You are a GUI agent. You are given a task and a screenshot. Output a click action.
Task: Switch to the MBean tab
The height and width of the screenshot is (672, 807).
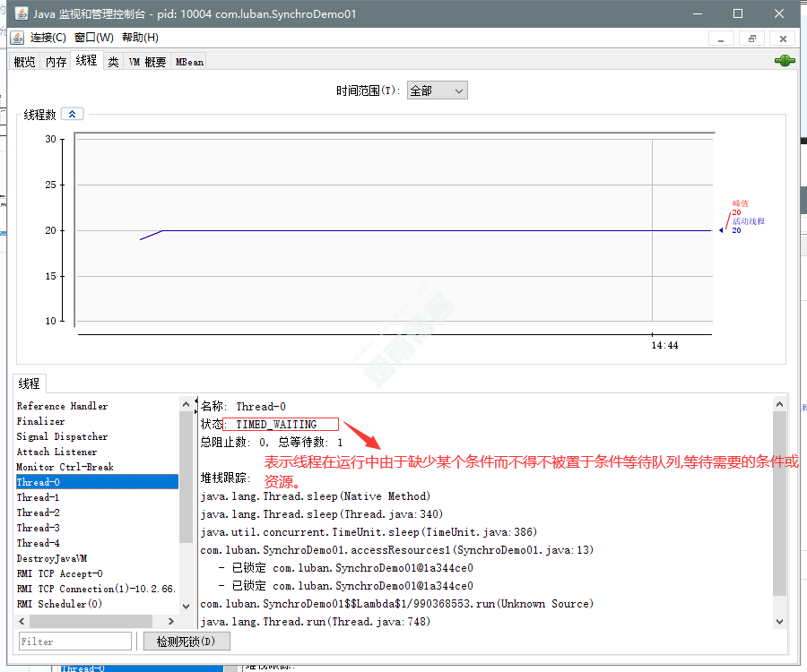click(189, 62)
